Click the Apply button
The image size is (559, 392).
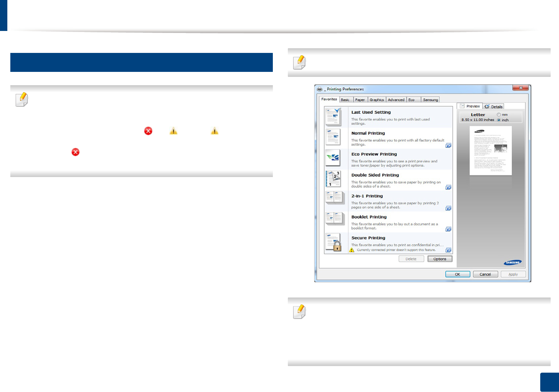513,274
